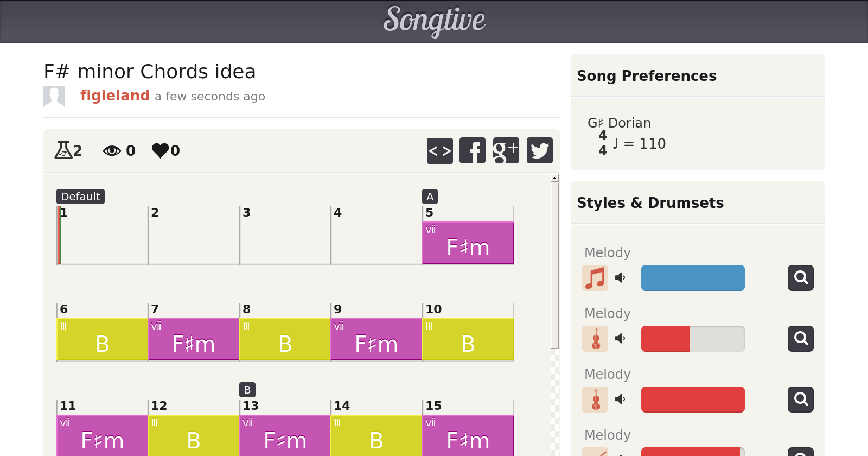This screenshot has width=868, height=456.
Task: Go to the Songtive home logo
Action: click(x=434, y=21)
